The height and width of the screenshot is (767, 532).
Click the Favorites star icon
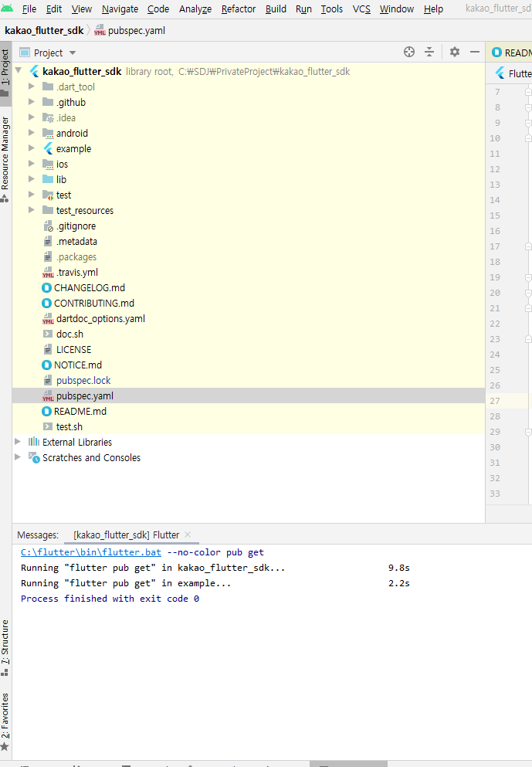point(5,746)
